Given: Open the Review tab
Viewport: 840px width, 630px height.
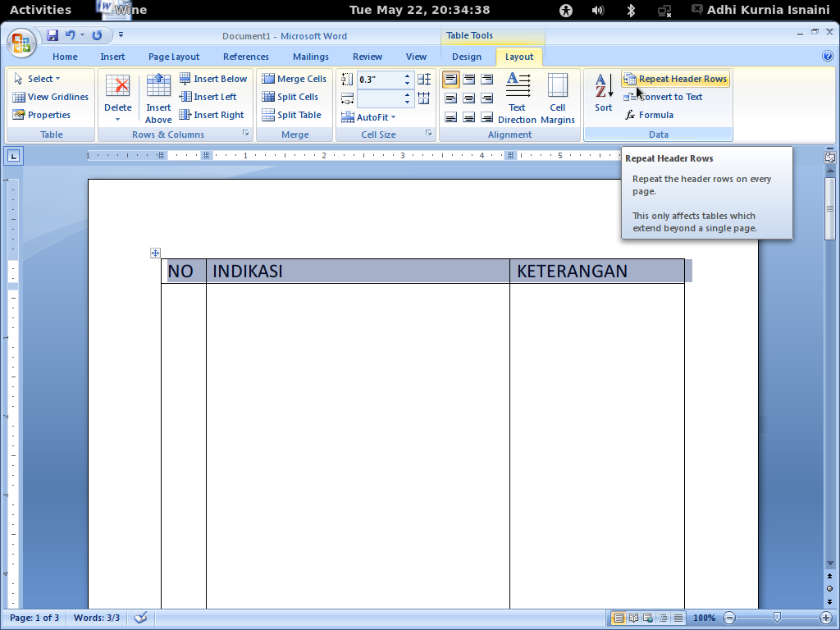Looking at the screenshot, I should [x=367, y=57].
